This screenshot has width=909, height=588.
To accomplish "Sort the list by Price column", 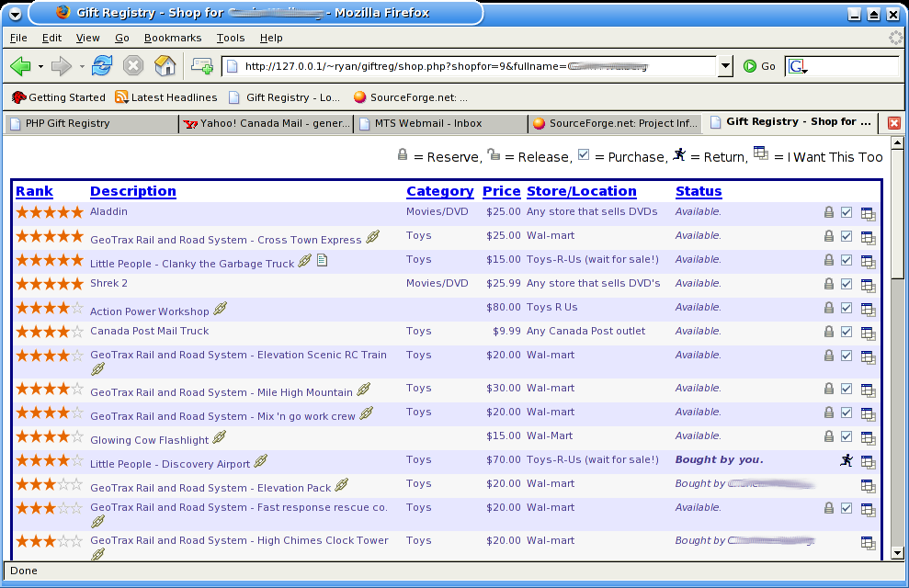I will pyautogui.click(x=502, y=191).
